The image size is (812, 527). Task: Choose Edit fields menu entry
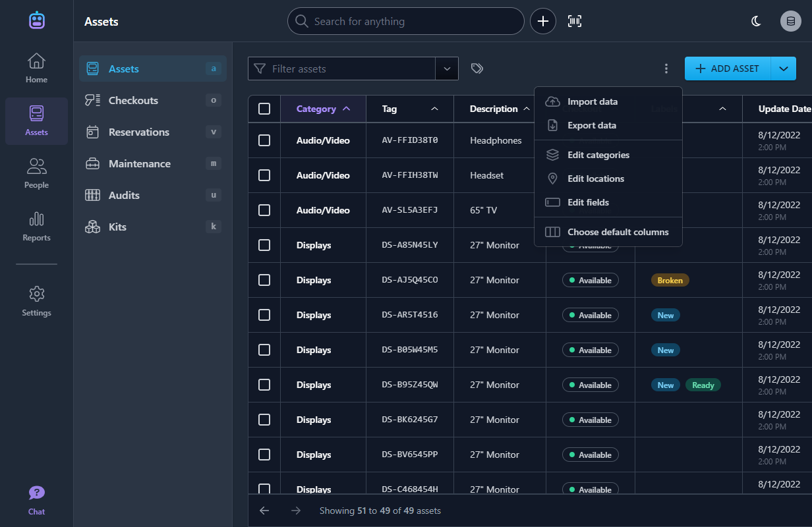point(608,202)
